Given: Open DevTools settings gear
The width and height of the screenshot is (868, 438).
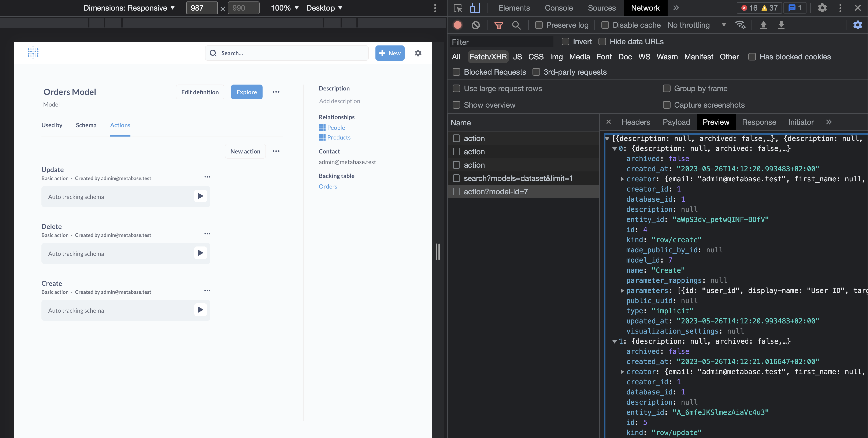Looking at the screenshot, I should pos(822,8).
